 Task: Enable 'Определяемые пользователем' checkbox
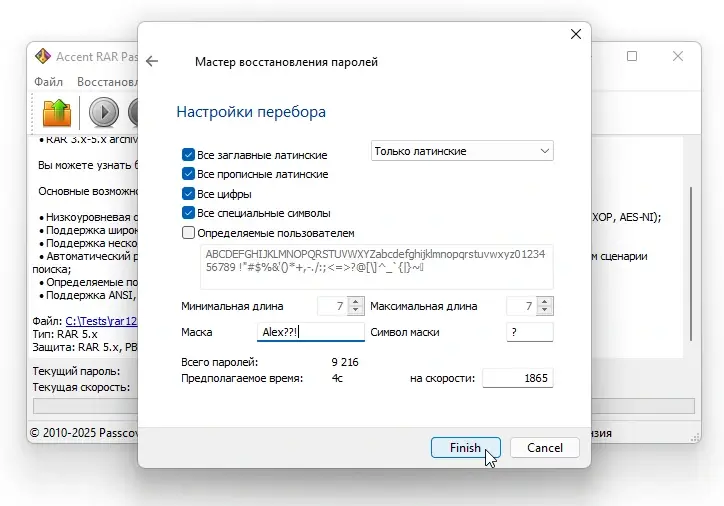pos(188,233)
